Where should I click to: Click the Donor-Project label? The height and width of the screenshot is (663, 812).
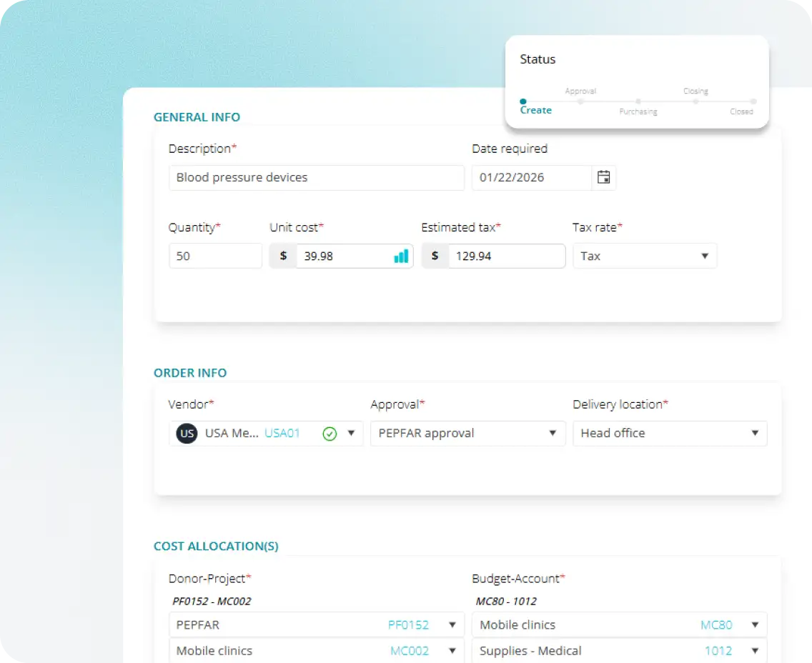pos(209,579)
